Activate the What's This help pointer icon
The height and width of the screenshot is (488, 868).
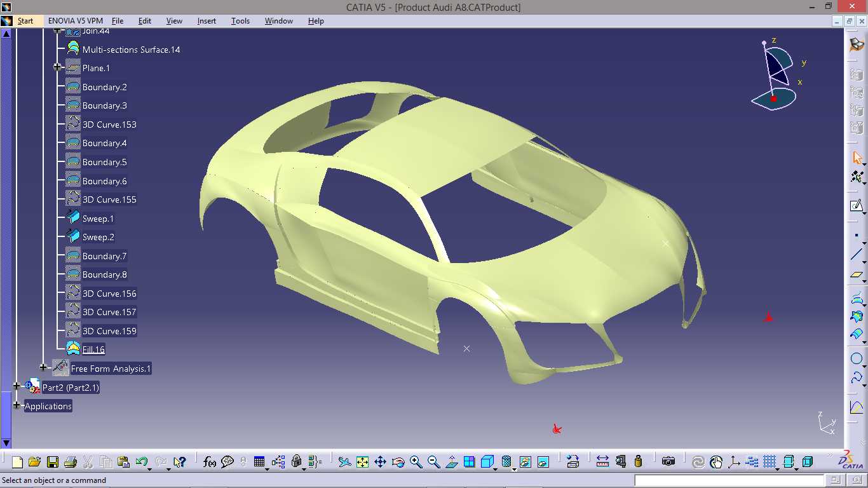pos(179,462)
